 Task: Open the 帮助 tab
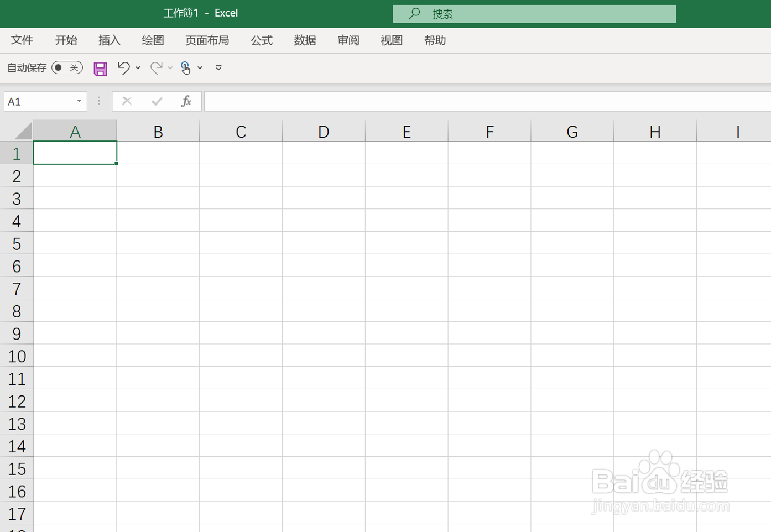click(435, 40)
